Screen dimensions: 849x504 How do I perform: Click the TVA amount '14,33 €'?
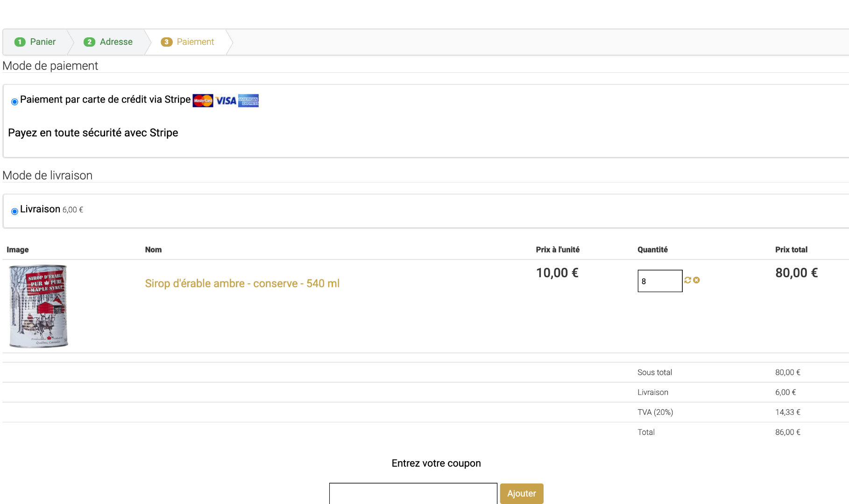click(788, 412)
